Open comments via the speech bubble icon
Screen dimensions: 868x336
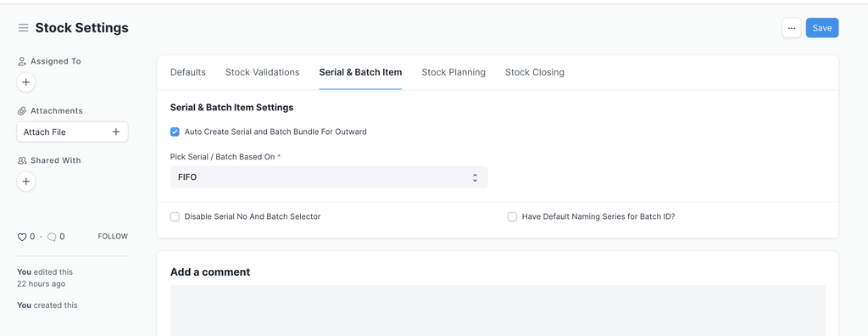52,237
